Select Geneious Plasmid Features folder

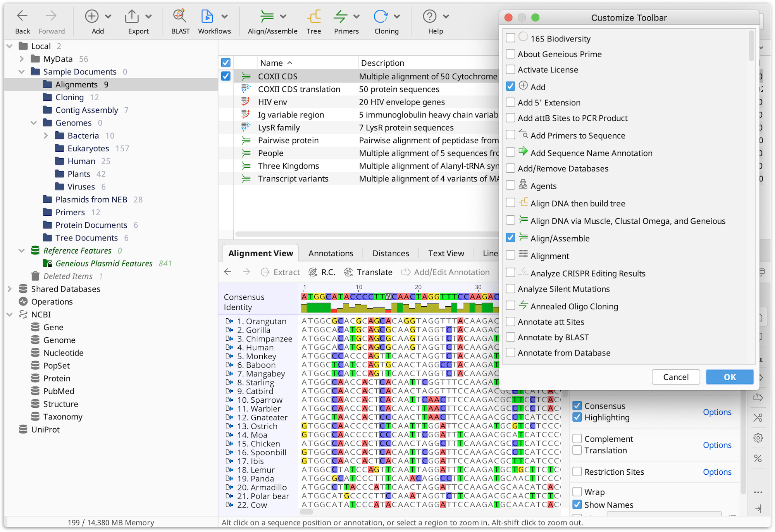pyautogui.click(x=104, y=263)
